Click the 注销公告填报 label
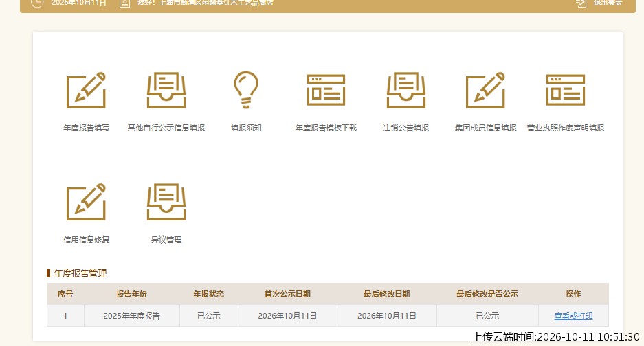The width and height of the screenshot is (644, 346). (x=406, y=128)
